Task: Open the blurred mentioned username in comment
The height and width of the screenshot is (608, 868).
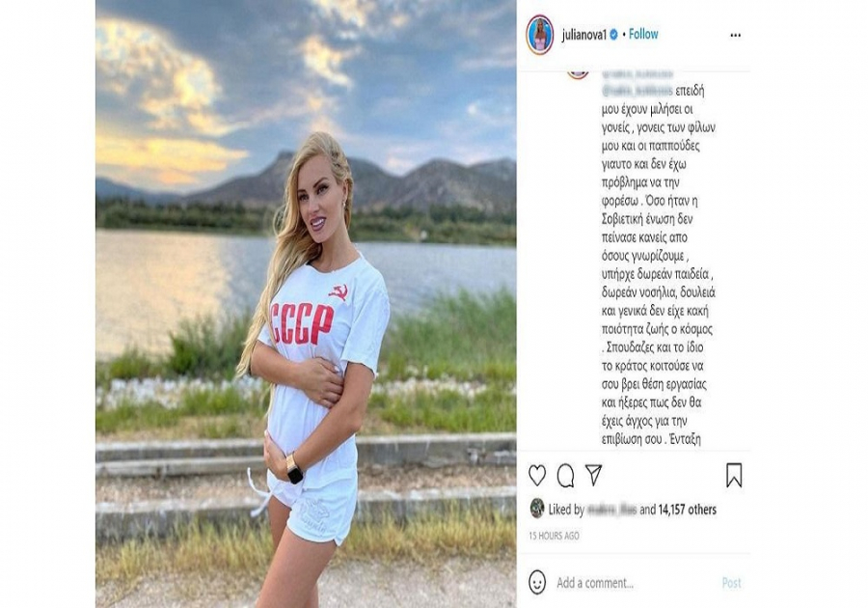Action: point(637,91)
